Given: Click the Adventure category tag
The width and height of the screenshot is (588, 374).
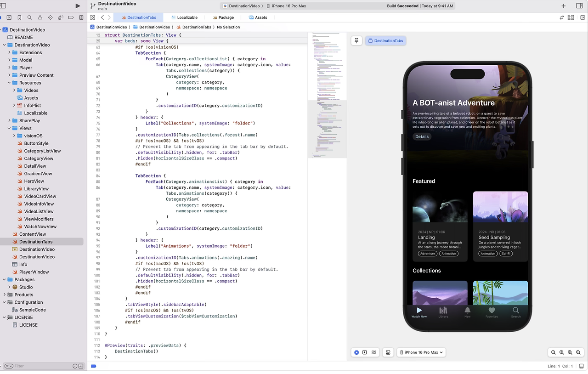Looking at the screenshot, I should (x=427, y=254).
